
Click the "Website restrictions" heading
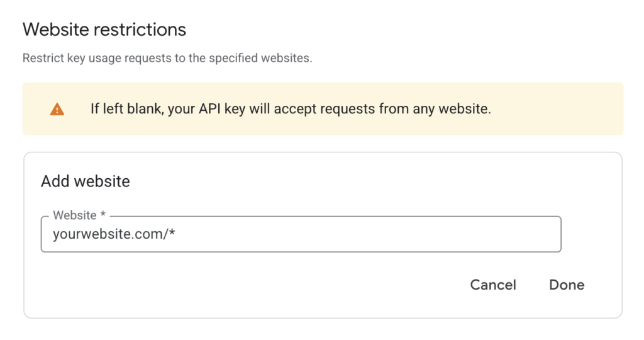(104, 30)
